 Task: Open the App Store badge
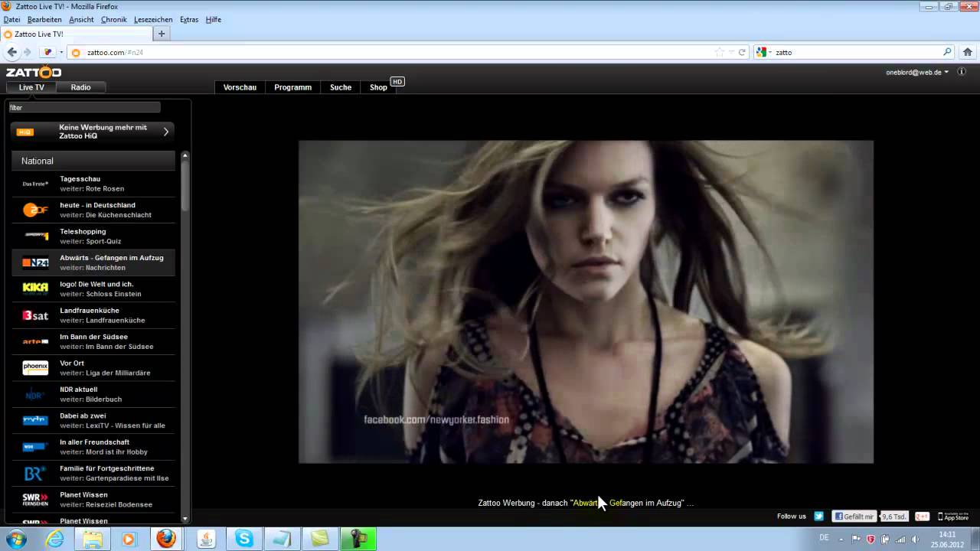(x=953, y=517)
